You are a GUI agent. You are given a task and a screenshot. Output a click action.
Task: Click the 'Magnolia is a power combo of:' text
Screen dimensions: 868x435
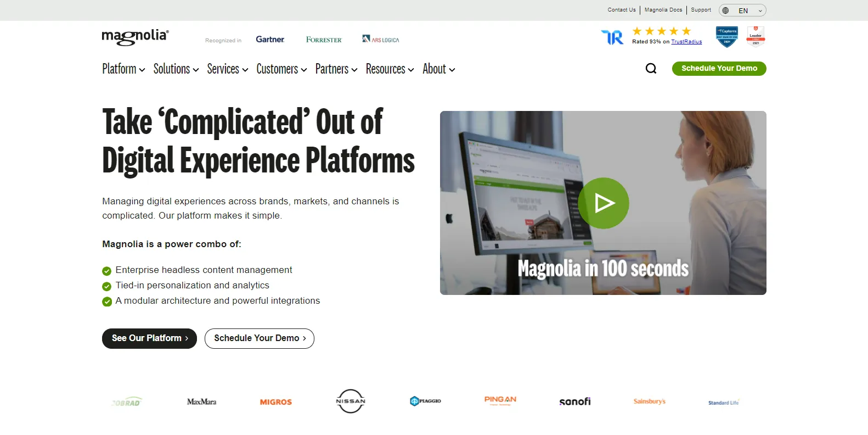172,244
